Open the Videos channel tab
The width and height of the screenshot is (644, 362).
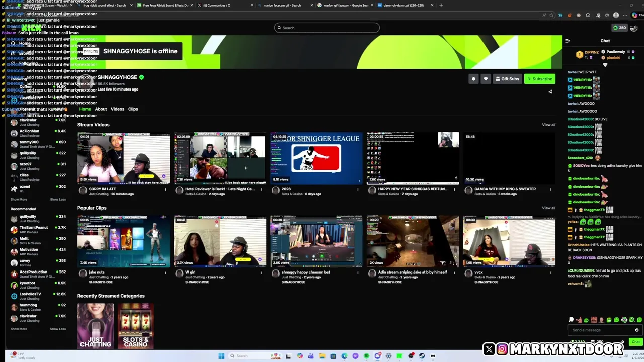click(x=117, y=109)
